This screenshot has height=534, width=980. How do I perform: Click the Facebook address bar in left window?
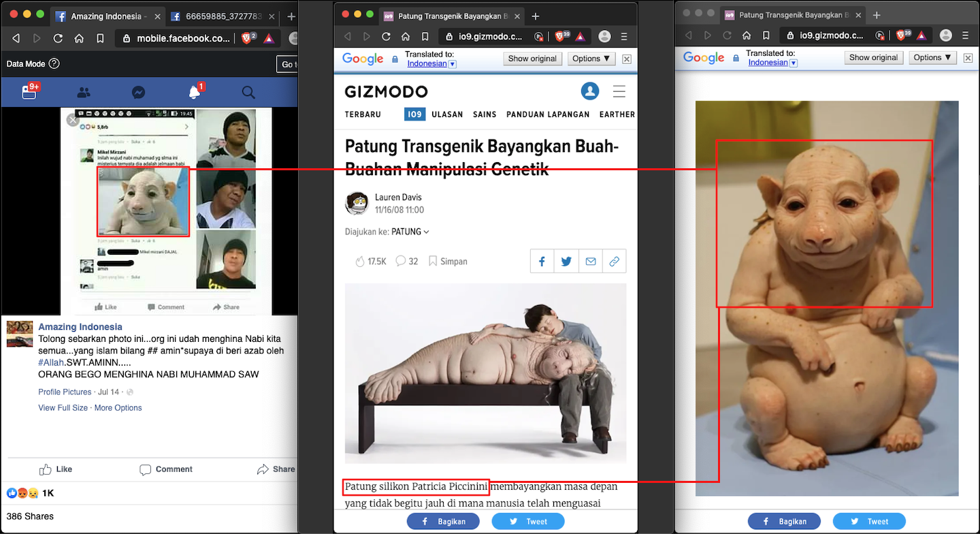177,39
